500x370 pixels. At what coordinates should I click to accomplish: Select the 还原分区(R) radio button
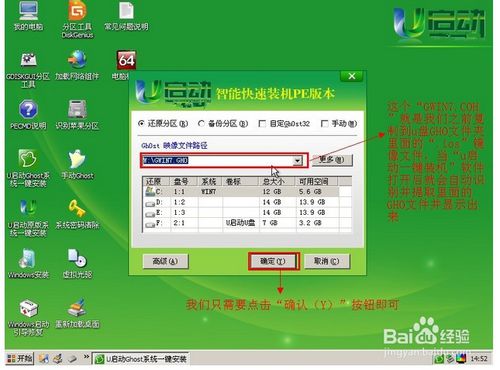(141, 124)
